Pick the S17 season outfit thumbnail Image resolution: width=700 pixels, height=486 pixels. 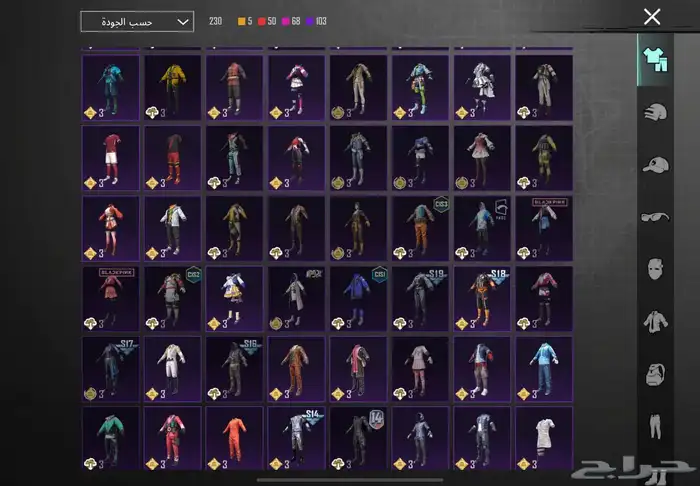tap(111, 369)
